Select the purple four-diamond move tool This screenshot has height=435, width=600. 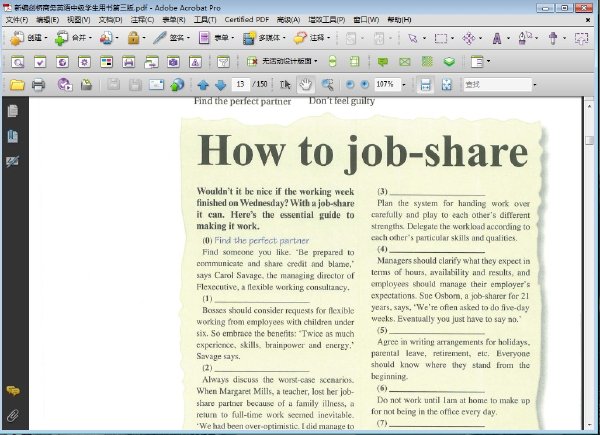[x=469, y=38]
